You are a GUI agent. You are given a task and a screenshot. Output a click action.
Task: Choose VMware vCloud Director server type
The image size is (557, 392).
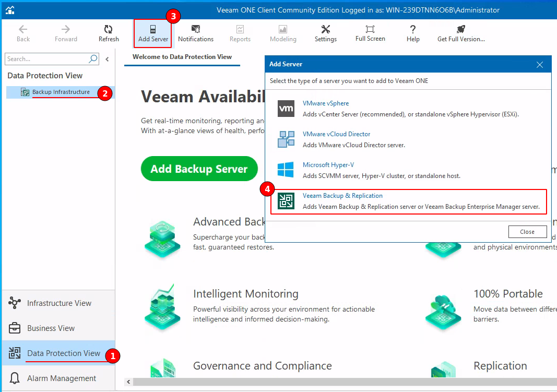[x=336, y=134]
